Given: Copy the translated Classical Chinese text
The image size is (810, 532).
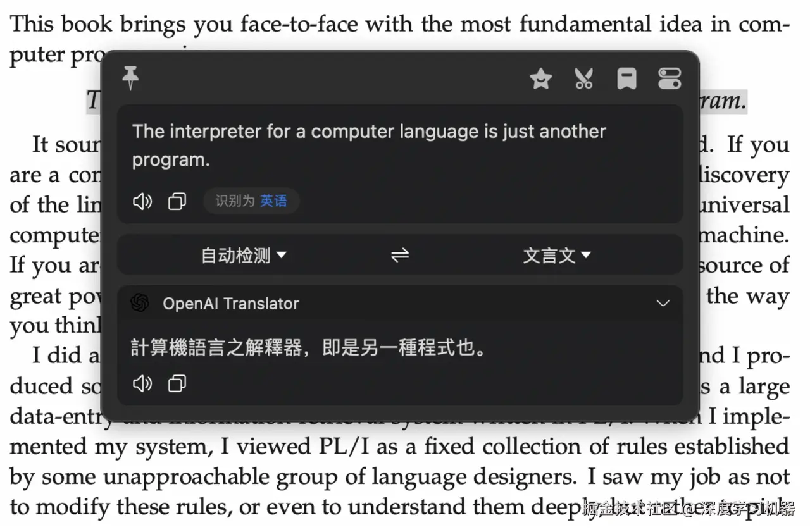Looking at the screenshot, I should click(x=177, y=383).
